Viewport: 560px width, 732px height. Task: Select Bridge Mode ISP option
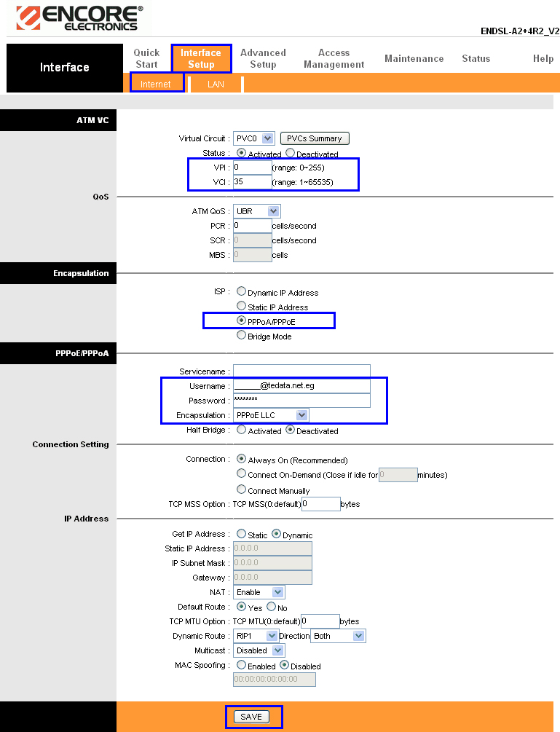tap(241, 335)
